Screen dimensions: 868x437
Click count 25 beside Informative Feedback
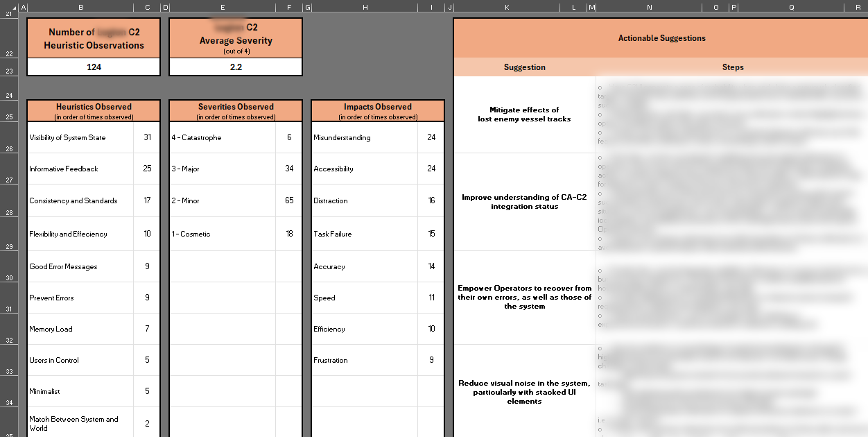[x=147, y=169]
